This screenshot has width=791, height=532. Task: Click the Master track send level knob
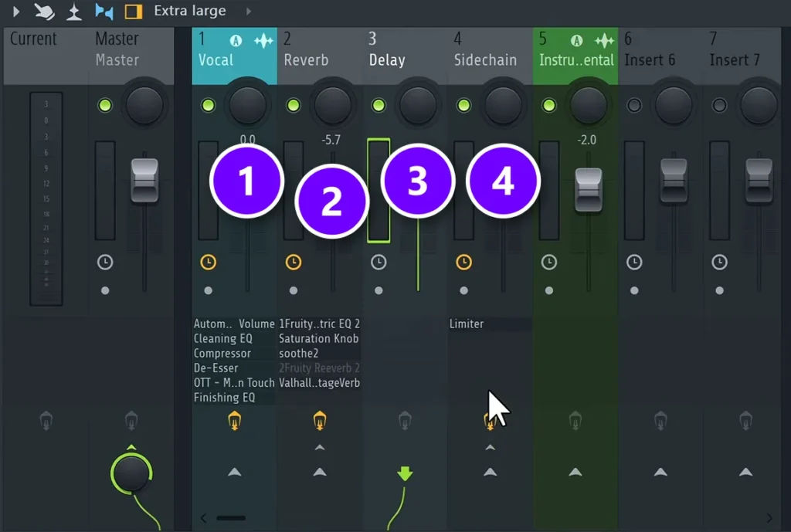click(x=131, y=473)
